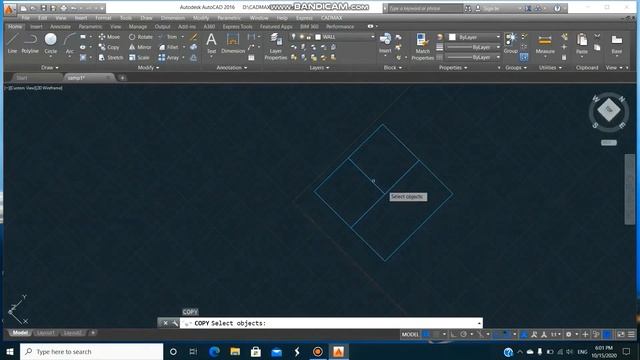Expand the Annotation panel
This screenshot has width=640, height=360.
pyautogui.click(x=231, y=67)
